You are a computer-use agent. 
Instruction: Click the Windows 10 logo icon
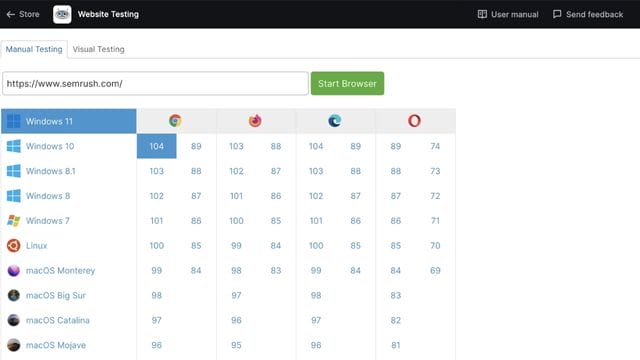tap(14, 146)
